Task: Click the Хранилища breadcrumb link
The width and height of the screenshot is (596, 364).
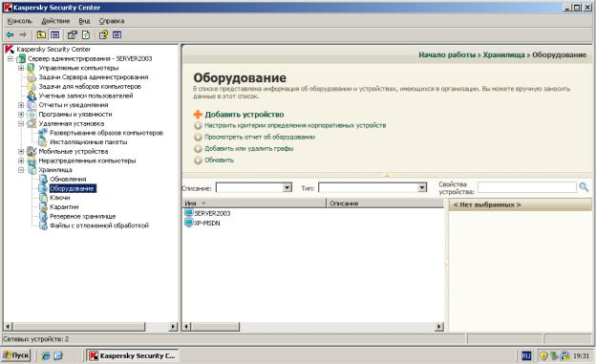Action: pos(503,54)
